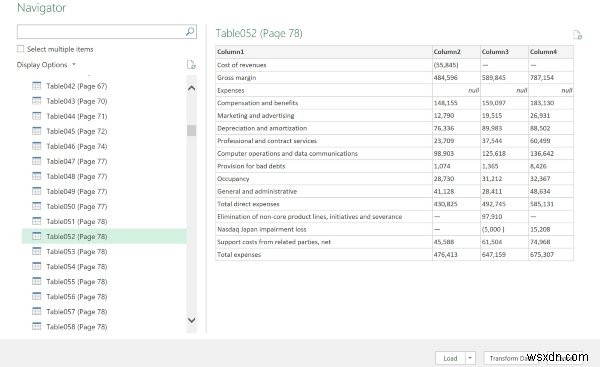Click the table icon for Table058 (Page 78)
This screenshot has width=600, height=367.
(x=37, y=326)
